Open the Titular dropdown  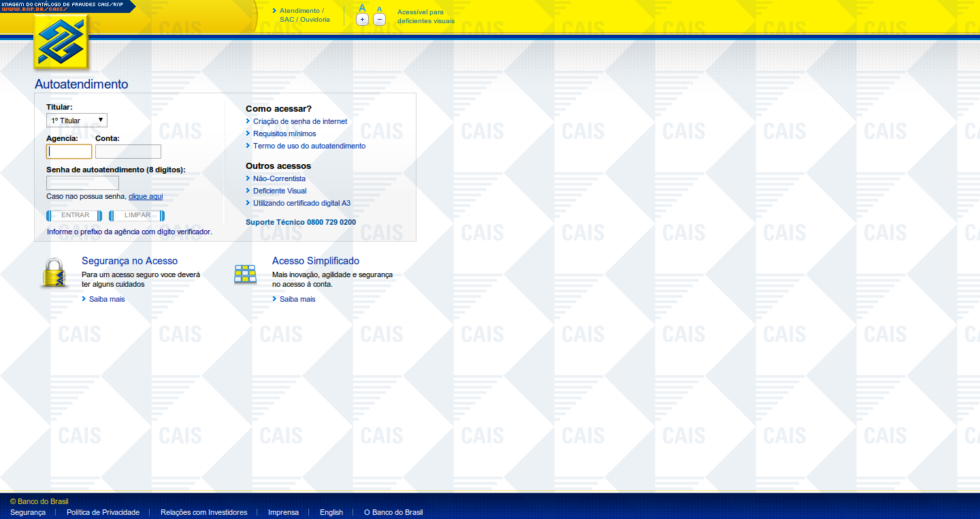point(77,121)
